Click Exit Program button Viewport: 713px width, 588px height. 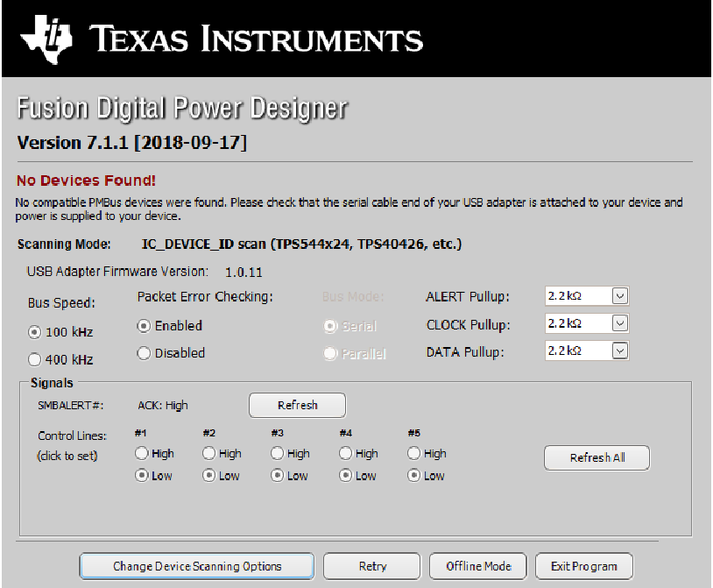tap(584, 566)
